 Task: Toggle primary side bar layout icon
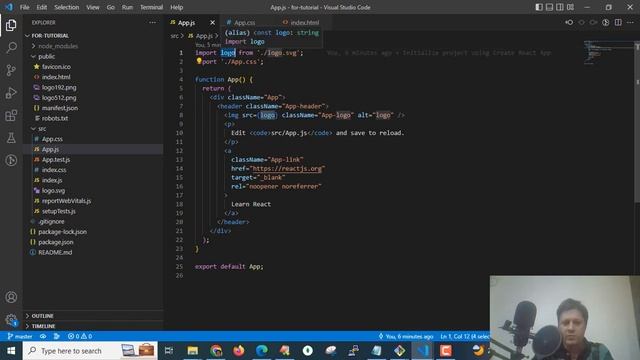tap(539, 7)
